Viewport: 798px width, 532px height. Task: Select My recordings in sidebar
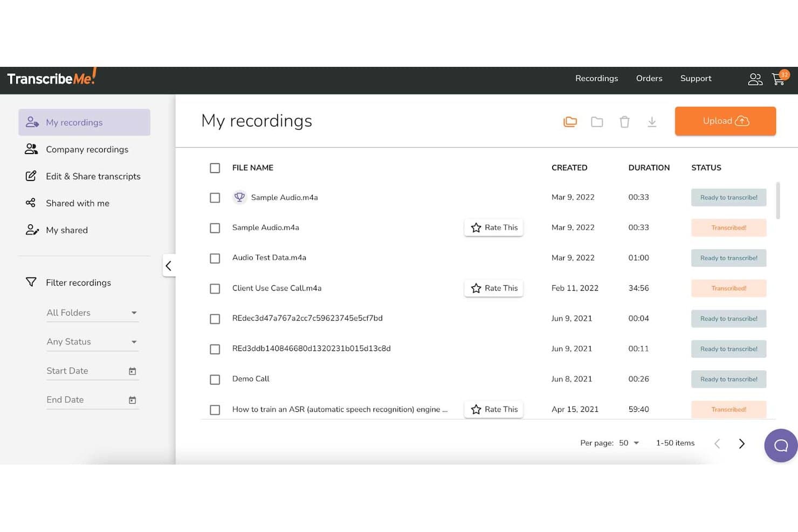pos(84,122)
